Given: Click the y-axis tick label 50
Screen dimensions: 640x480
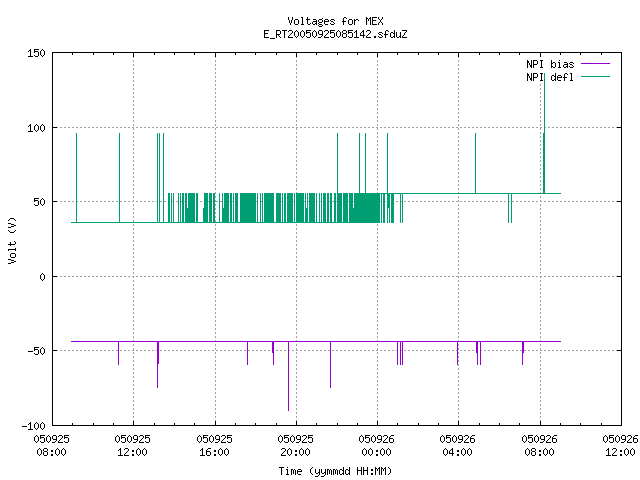Looking at the screenshot, I should point(39,202).
